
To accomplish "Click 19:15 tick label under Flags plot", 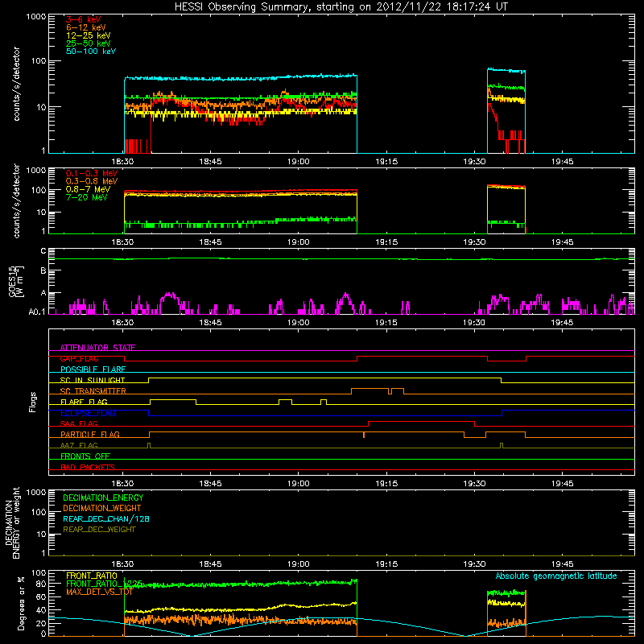I will pyautogui.click(x=386, y=484).
